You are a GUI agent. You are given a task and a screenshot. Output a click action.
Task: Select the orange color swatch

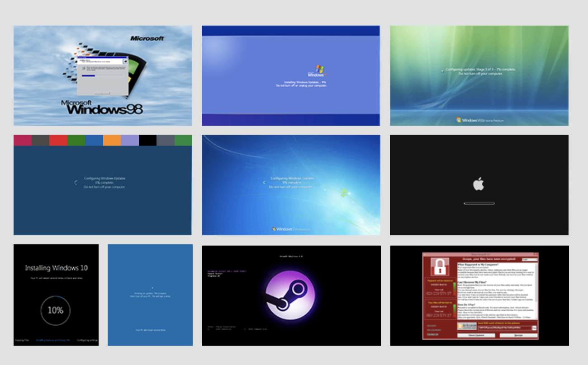pyautogui.click(x=112, y=140)
